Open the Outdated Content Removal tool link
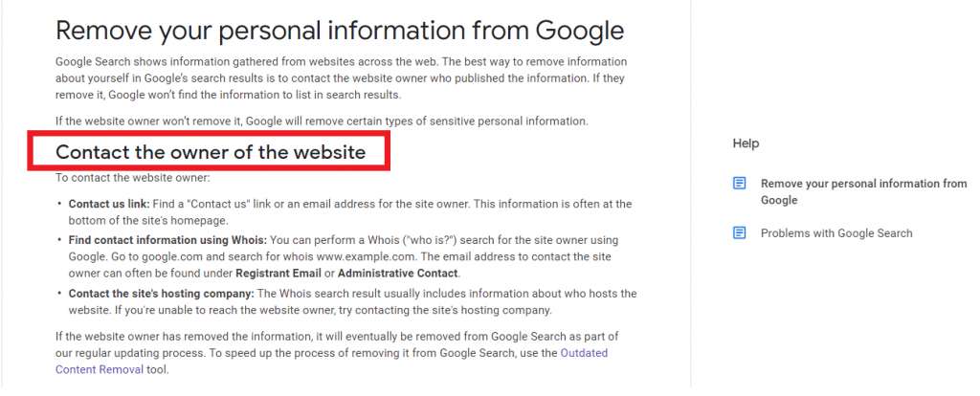The height and width of the screenshot is (396, 980). pyautogui.click(x=331, y=361)
